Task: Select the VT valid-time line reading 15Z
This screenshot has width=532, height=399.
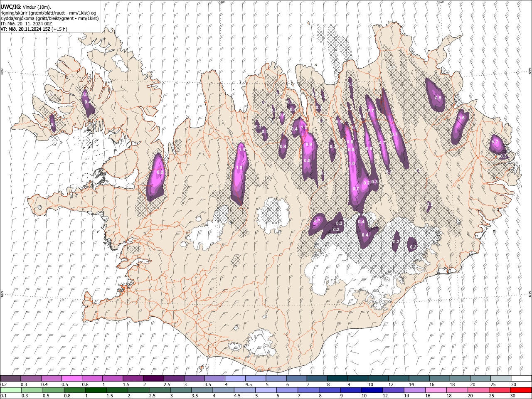Action: [x=25, y=29]
